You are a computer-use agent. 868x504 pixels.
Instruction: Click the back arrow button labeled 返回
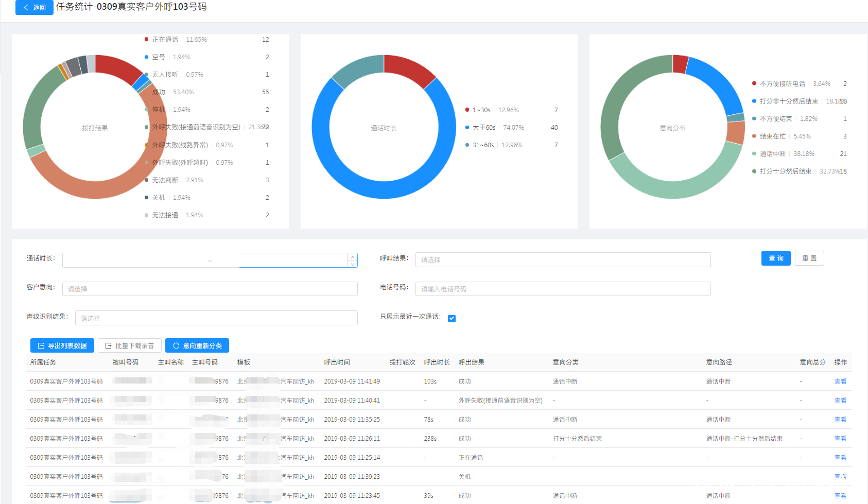(x=34, y=7)
